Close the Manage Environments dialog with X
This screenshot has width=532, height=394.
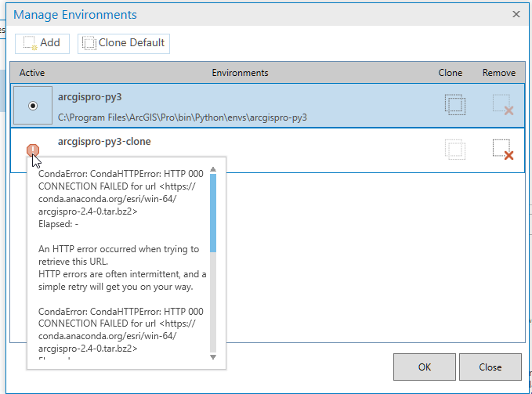(x=516, y=14)
